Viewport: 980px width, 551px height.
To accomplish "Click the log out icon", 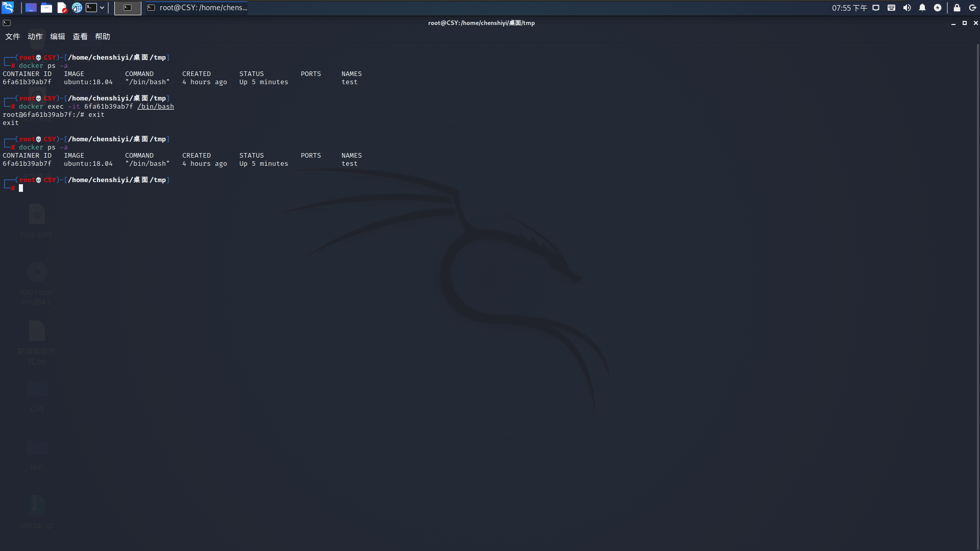I will pyautogui.click(x=972, y=8).
